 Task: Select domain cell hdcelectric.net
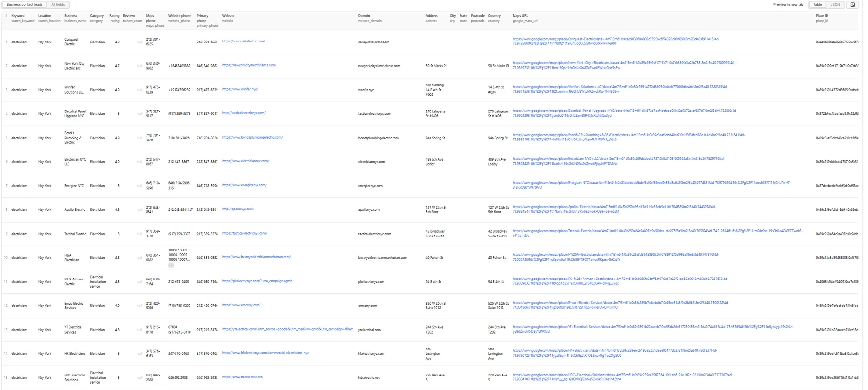369,377
